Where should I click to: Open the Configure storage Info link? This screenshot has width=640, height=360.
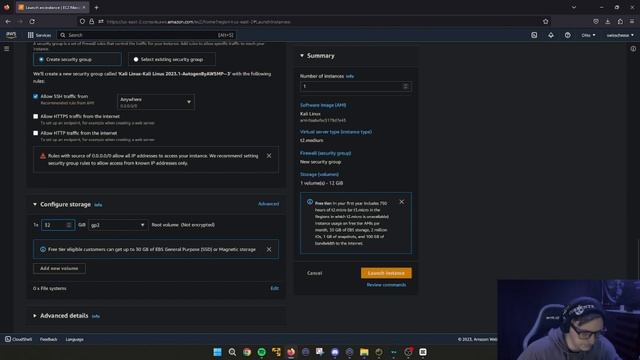point(98,205)
